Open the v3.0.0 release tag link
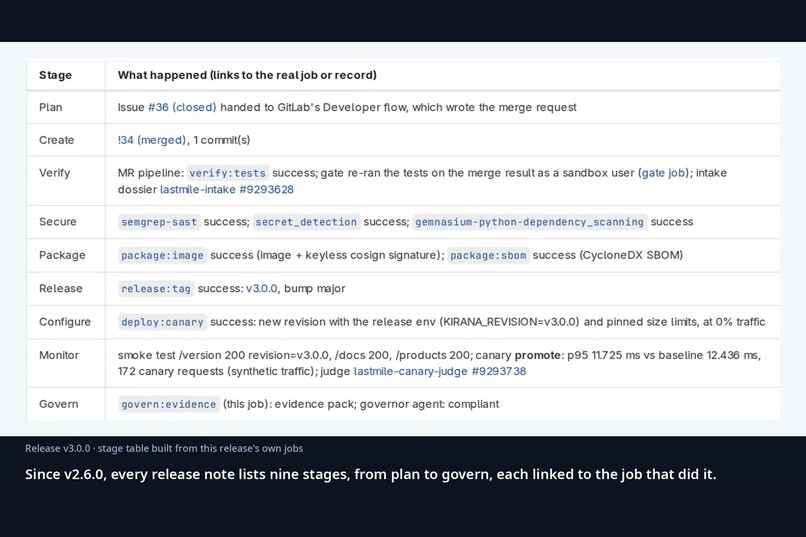This screenshot has width=806, height=537. 262,289
